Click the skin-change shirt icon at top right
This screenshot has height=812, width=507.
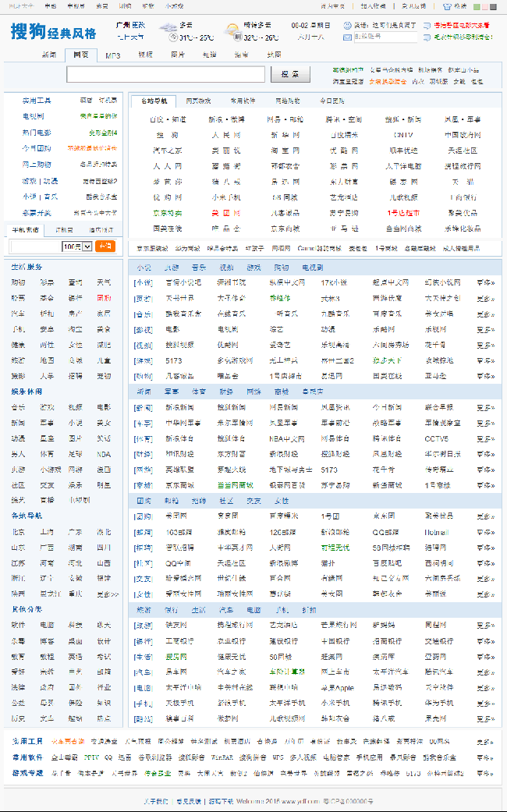(x=448, y=6)
